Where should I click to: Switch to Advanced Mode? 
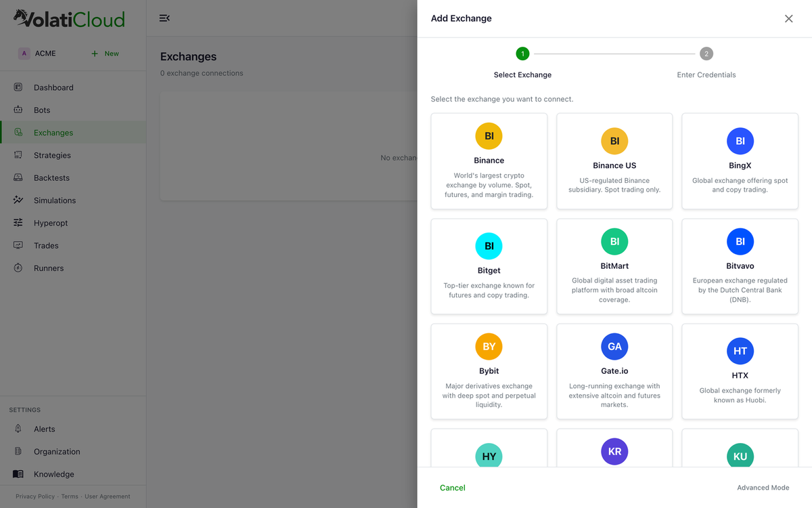coord(763,488)
